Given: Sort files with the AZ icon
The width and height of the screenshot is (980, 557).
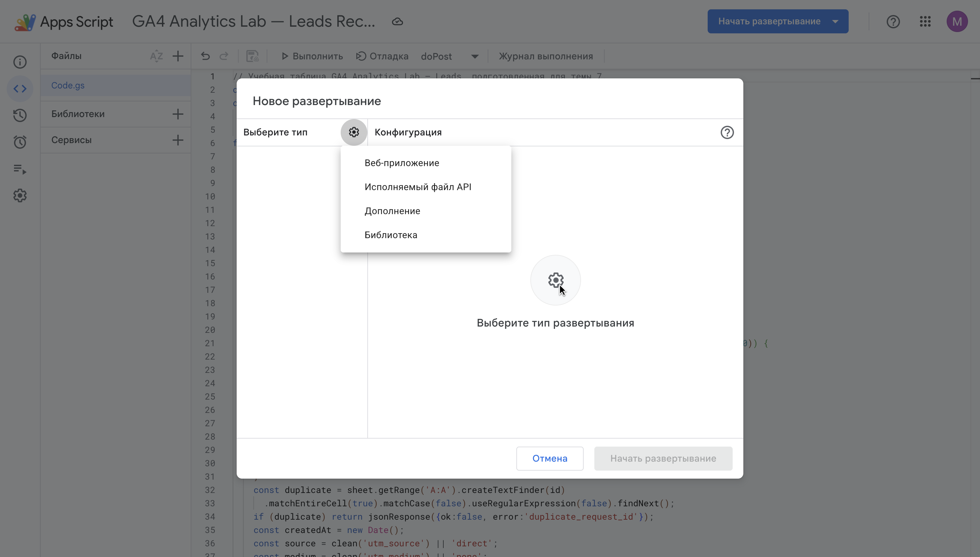Looking at the screenshot, I should point(156,56).
